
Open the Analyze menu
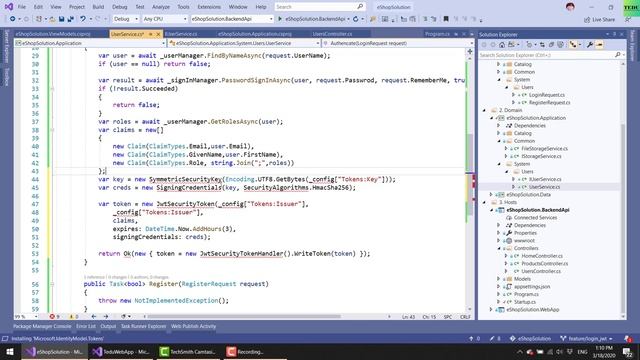click(x=161, y=7)
